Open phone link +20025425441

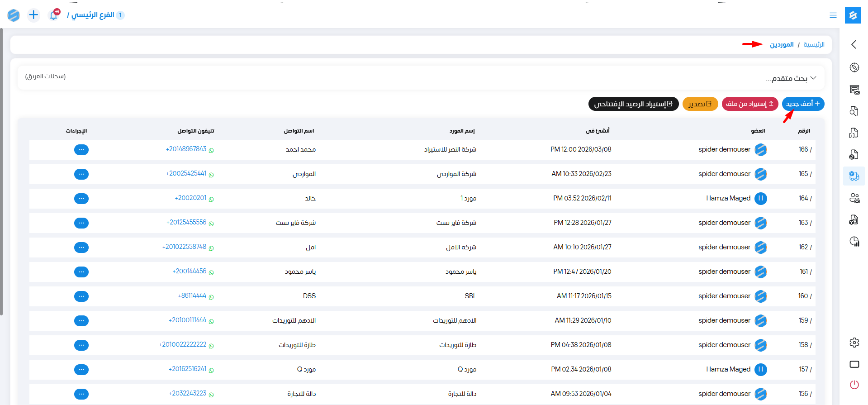pyautogui.click(x=186, y=174)
